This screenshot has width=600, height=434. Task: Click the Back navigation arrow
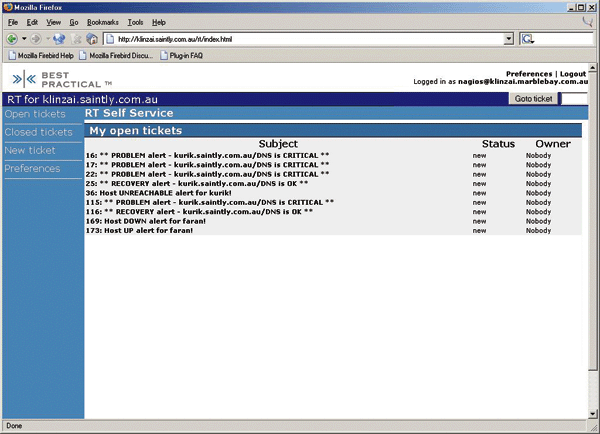[12, 38]
